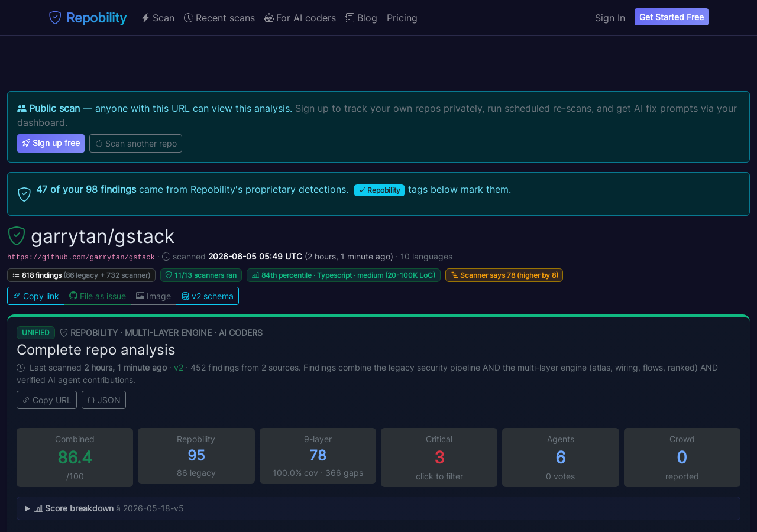
Task: Click the green shield beside garrytan/gstack
Action: [17, 236]
